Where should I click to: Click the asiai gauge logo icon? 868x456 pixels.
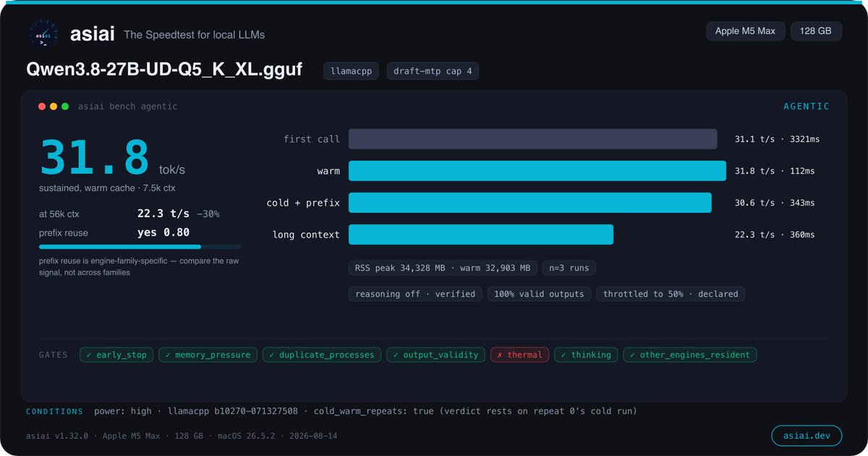43,33
